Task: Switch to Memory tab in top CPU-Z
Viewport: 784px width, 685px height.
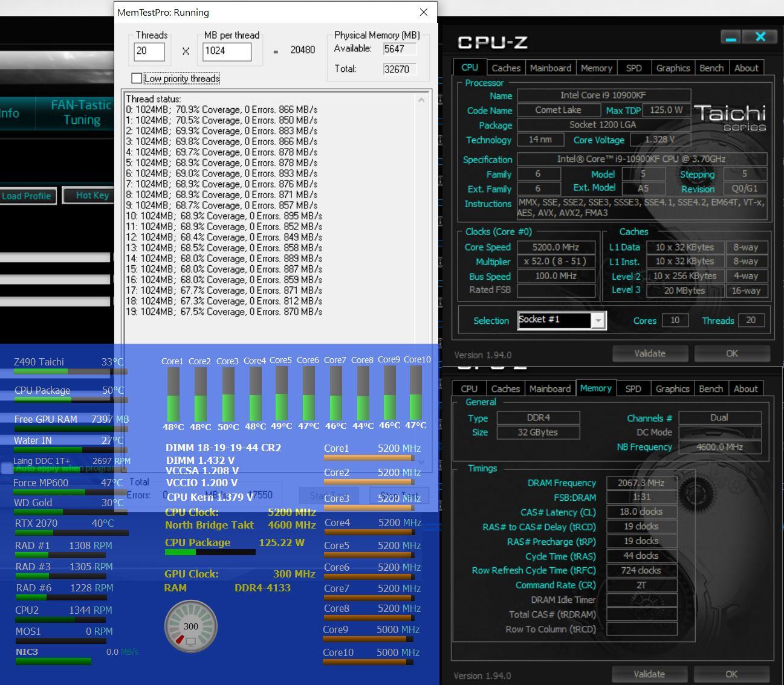Action: (x=596, y=68)
